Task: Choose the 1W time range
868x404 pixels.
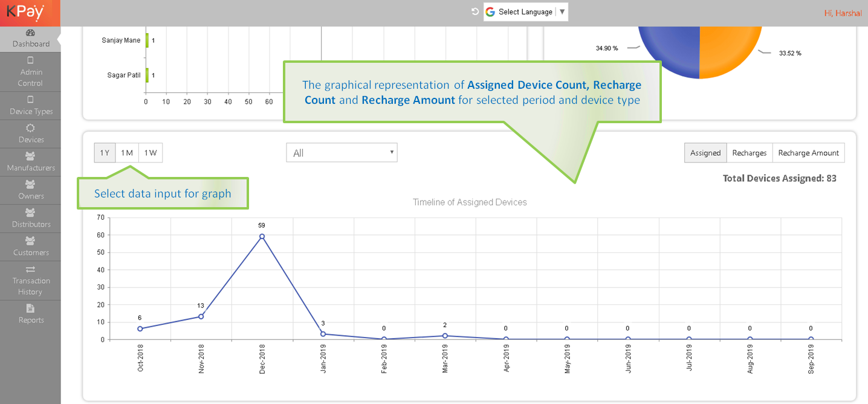Action: [151, 153]
